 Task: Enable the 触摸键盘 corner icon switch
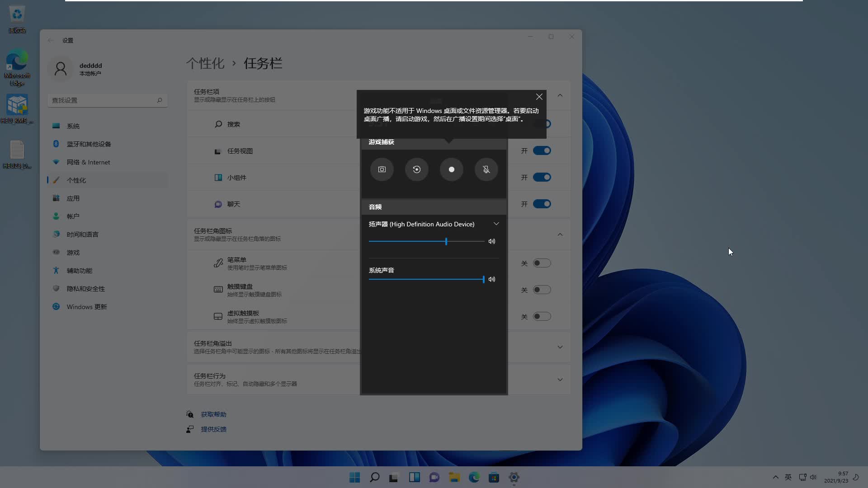coord(542,290)
